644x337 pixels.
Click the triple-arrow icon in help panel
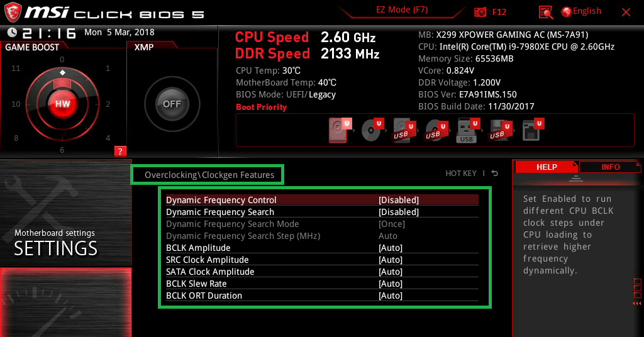tap(636, 303)
